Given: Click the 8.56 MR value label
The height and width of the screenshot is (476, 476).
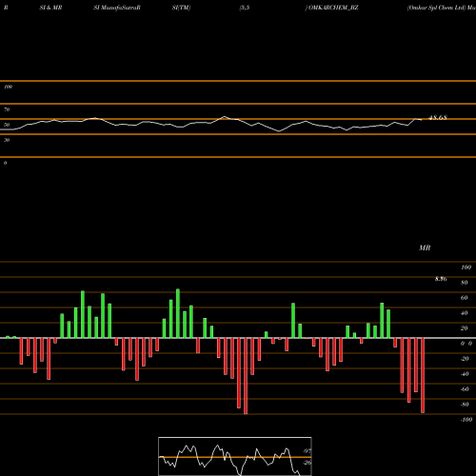Looking at the screenshot, I should click(x=441, y=279).
